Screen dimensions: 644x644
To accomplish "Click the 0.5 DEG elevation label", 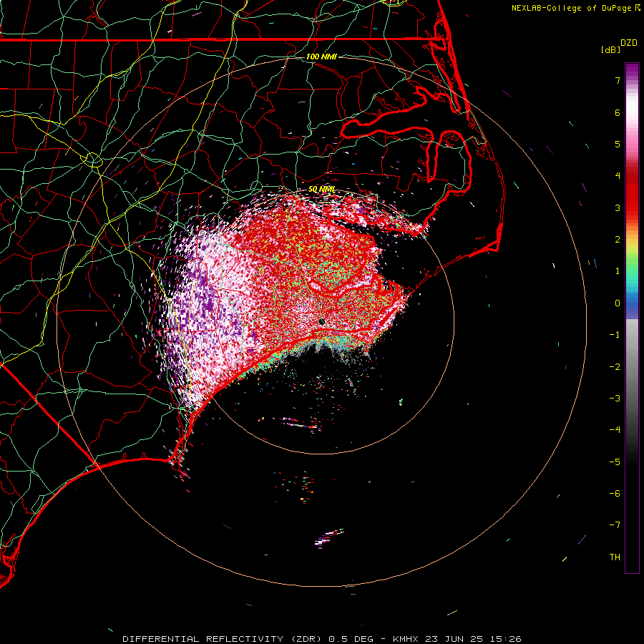I will [351, 639].
